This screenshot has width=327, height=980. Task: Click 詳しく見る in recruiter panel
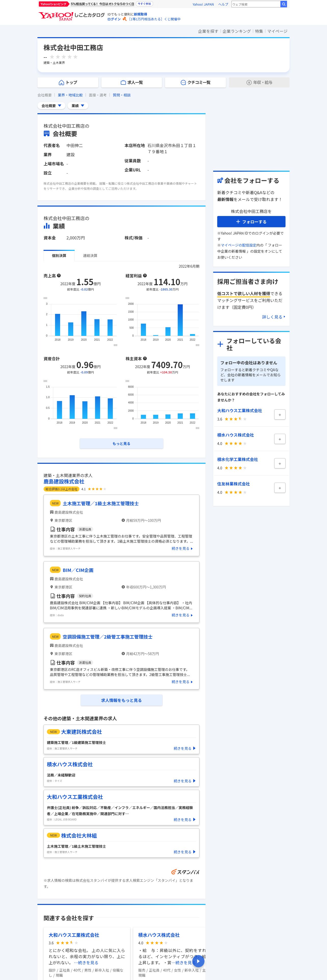[x=274, y=317]
